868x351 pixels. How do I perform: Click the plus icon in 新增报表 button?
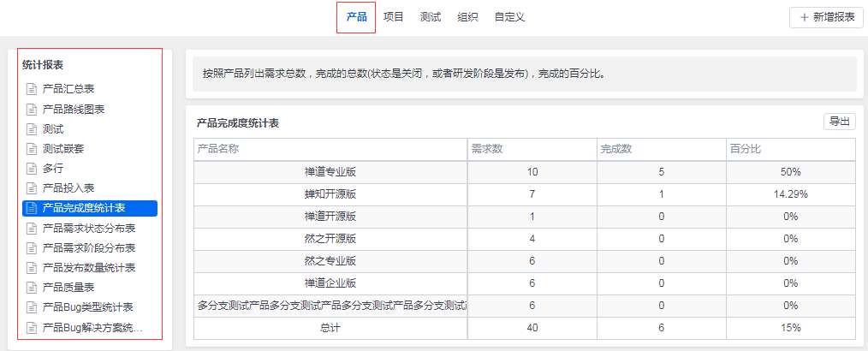click(805, 17)
